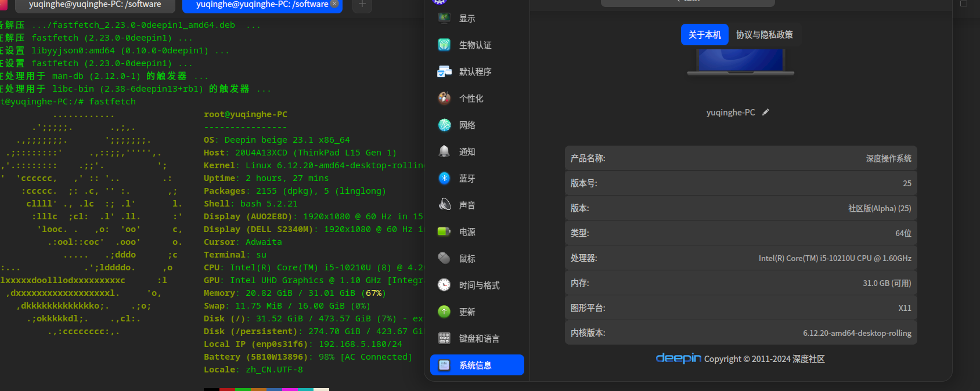Open 显示 display settings in the sidebar

(477, 19)
